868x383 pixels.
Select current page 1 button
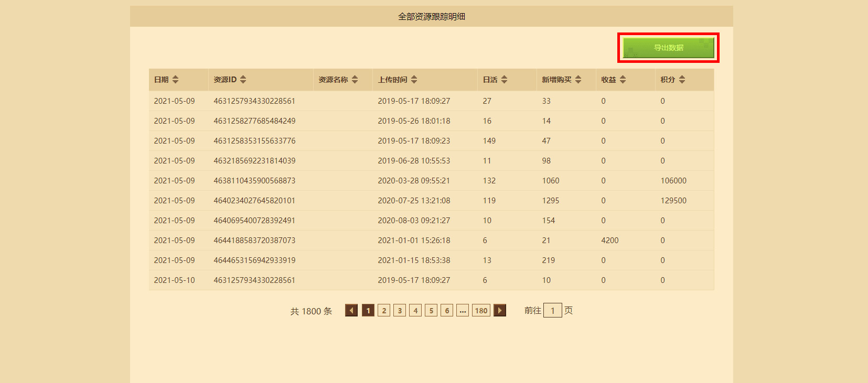pos(368,311)
